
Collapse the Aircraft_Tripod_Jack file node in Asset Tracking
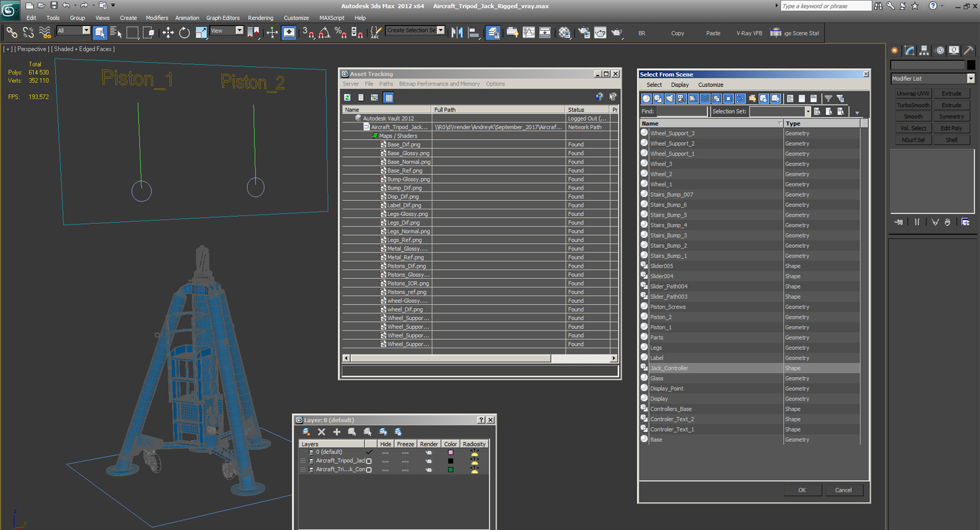coord(366,127)
